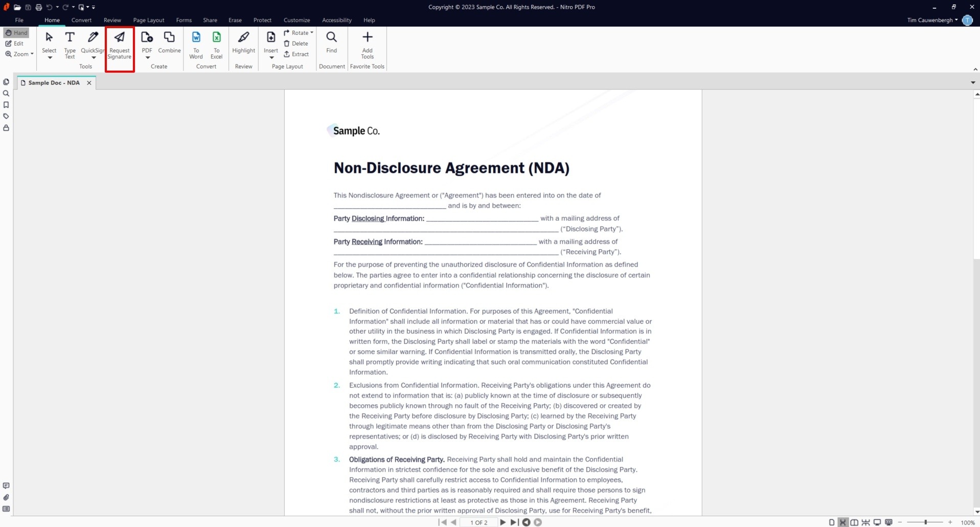The image size is (980, 527).
Task: Open the Highlight tool
Action: pyautogui.click(x=243, y=43)
